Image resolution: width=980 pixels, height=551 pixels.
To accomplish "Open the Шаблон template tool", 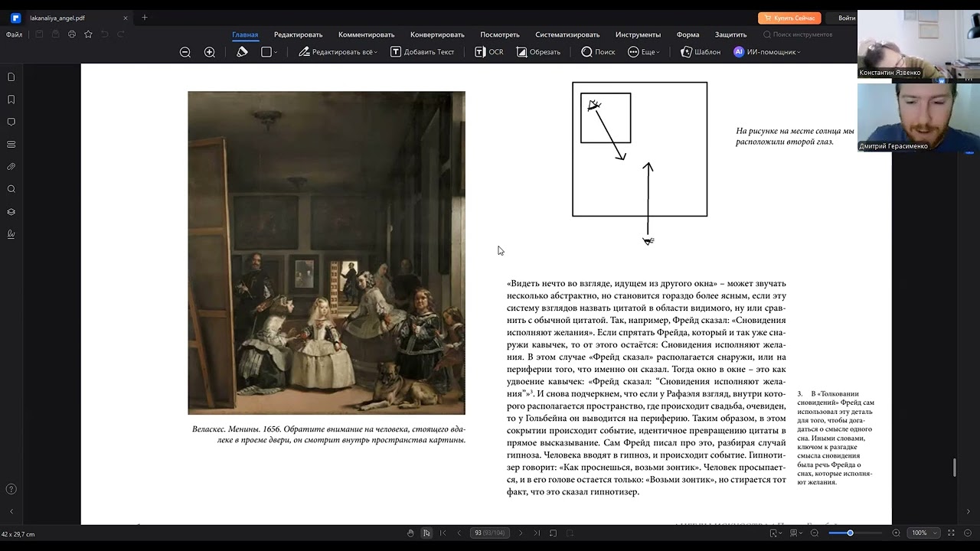I will [x=701, y=52].
